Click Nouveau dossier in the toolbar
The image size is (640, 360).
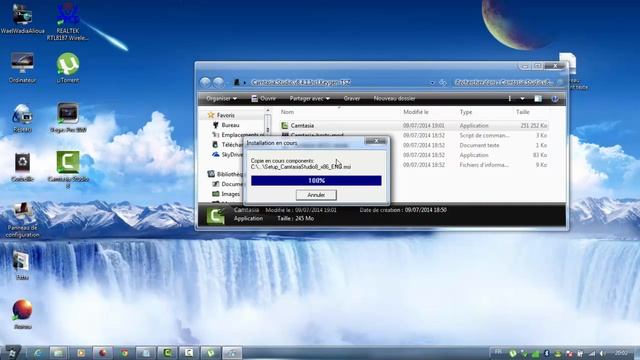click(x=394, y=98)
